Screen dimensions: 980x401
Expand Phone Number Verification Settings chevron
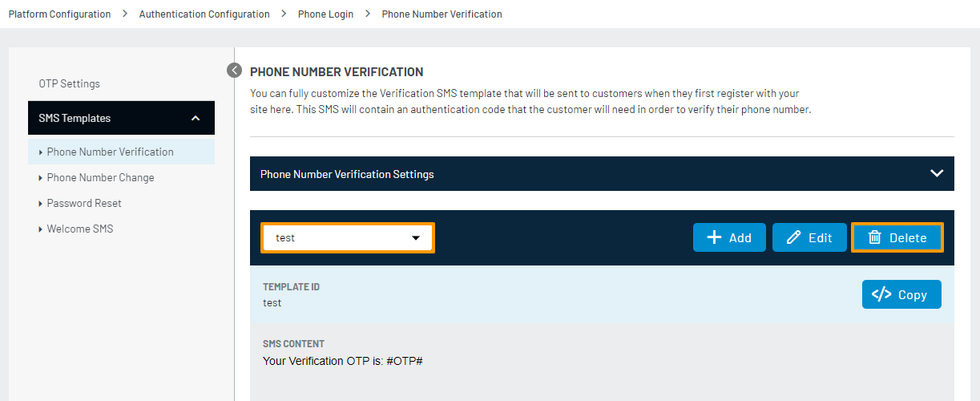pos(936,173)
